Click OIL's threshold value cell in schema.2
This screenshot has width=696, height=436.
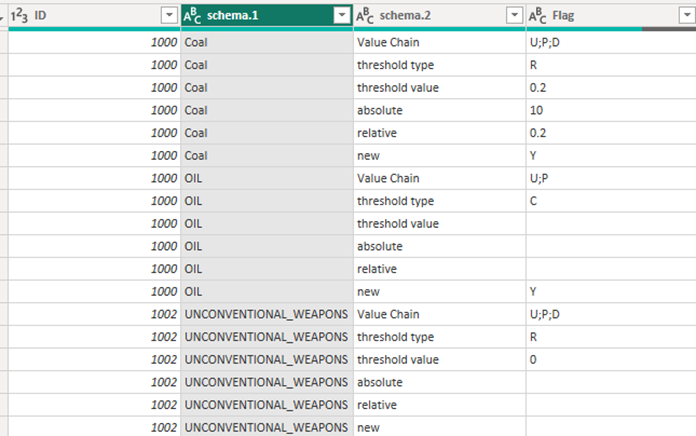pyautogui.click(x=439, y=224)
